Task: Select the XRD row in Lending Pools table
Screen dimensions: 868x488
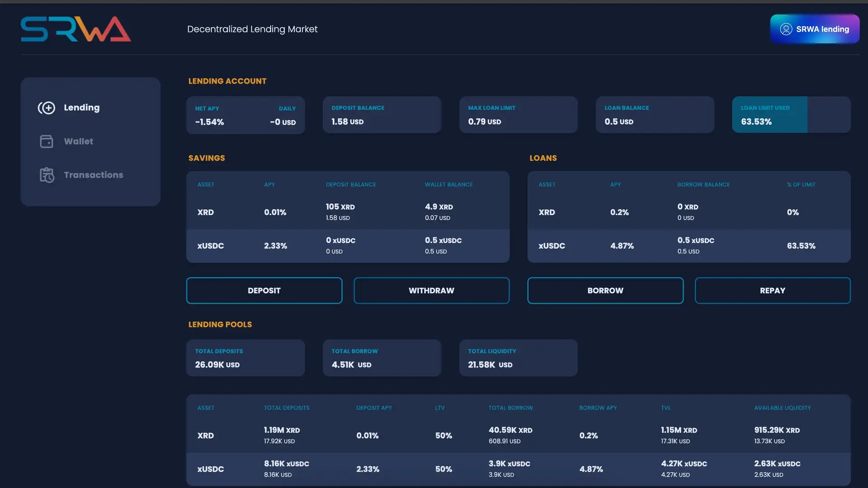Action: pos(518,436)
